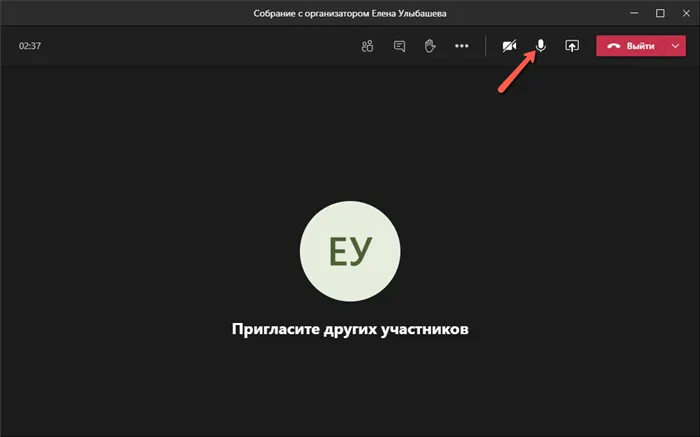This screenshot has width=700, height=437.
Task: Leave the meeting with Выйти button
Action: point(631,46)
